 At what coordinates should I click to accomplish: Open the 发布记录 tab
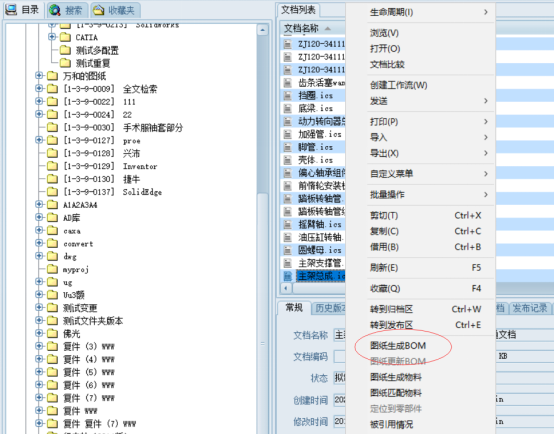530,308
